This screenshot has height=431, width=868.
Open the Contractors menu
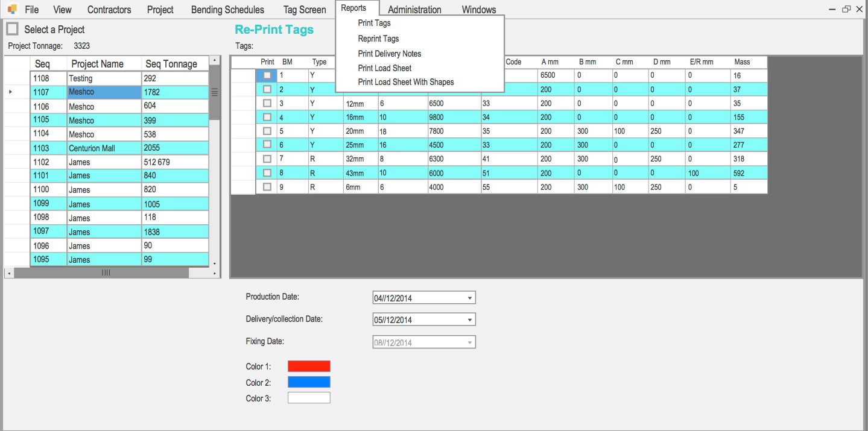[109, 9]
